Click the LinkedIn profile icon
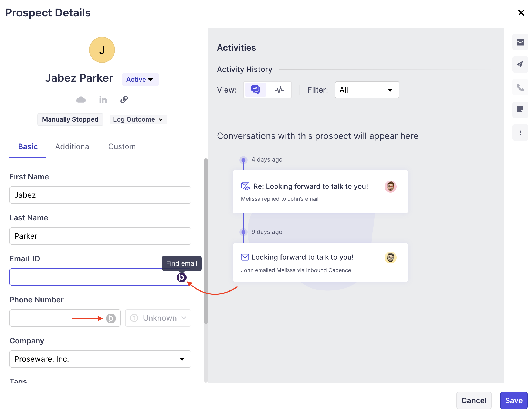 [x=103, y=100]
